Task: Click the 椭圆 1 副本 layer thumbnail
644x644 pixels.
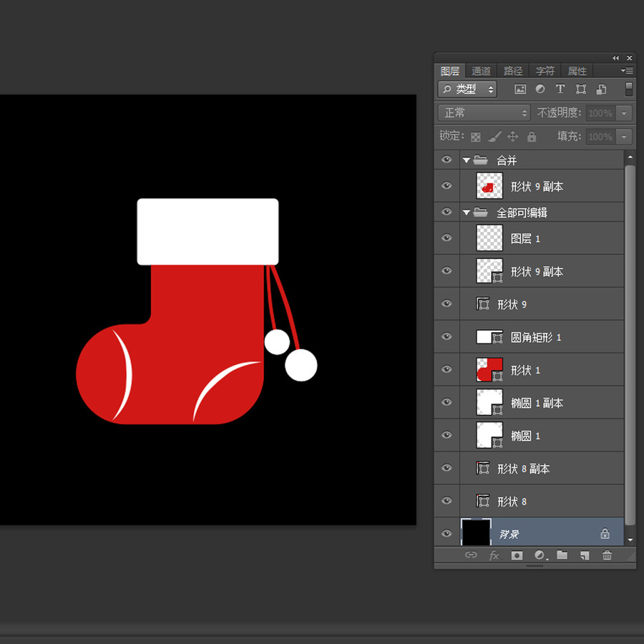Action: (x=489, y=402)
